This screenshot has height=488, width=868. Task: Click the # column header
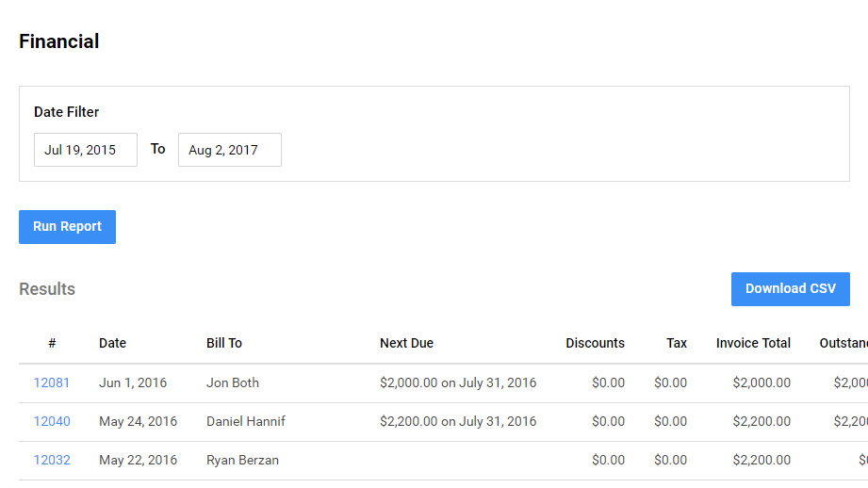[x=52, y=343]
